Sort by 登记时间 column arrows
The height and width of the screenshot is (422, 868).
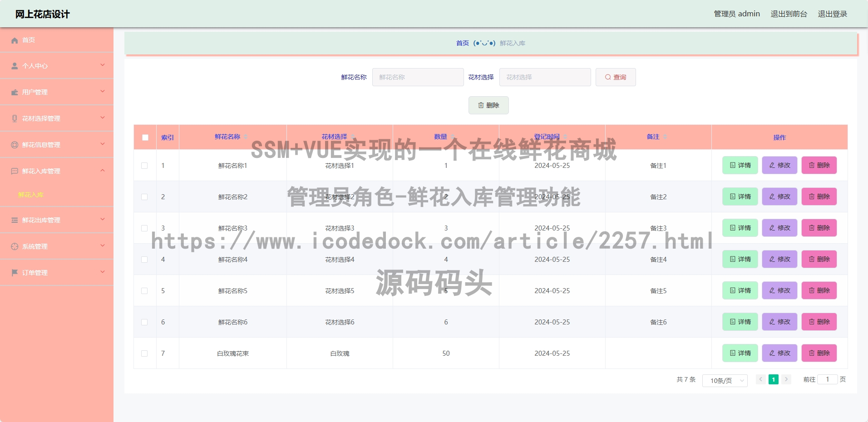[x=565, y=137]
